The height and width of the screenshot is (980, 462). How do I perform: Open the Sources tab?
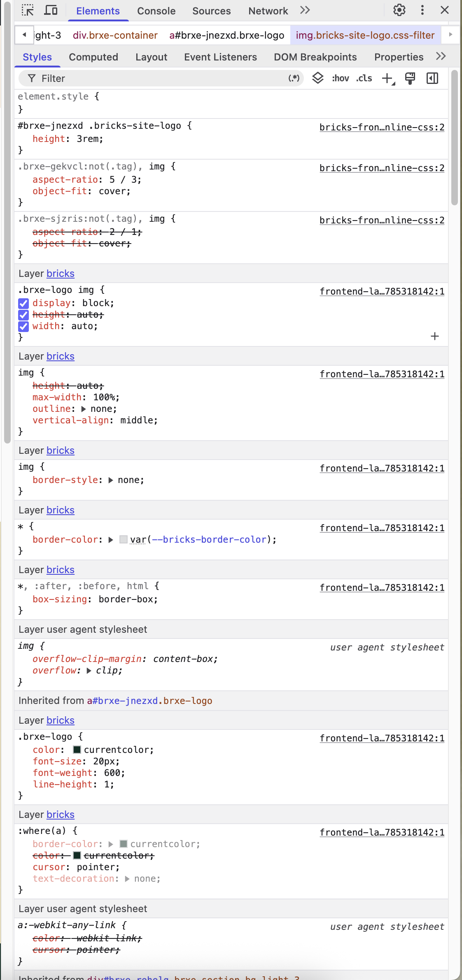tap(212, 11)
